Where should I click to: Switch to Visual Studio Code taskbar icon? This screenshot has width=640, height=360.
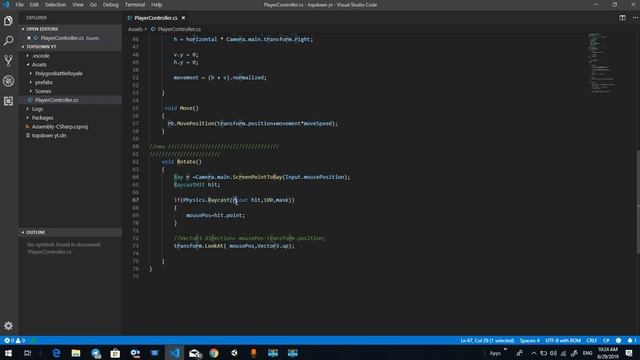click(174, 353)
